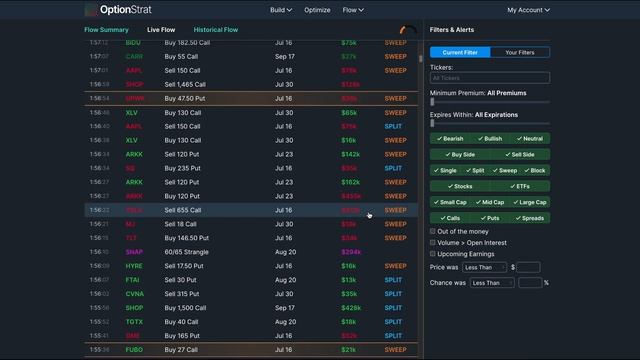Toggle the Large Cap filter

pyautogui.click(x=529, y=202)
